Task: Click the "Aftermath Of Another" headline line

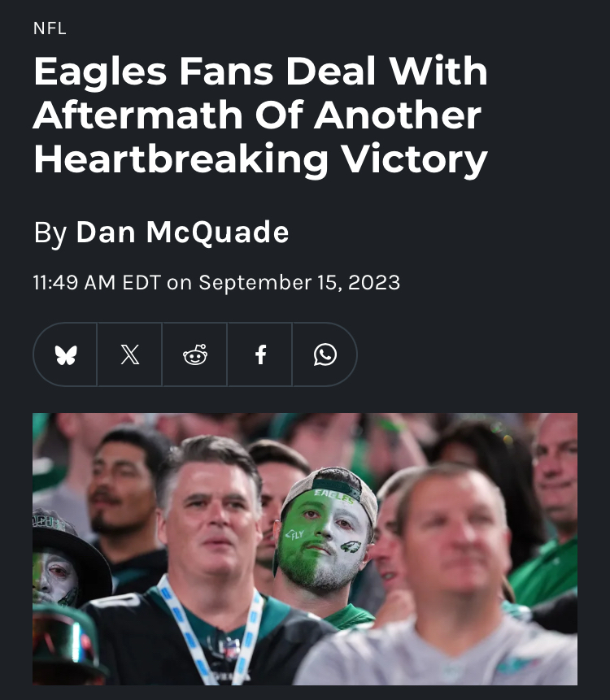Action: click(258, 115)
